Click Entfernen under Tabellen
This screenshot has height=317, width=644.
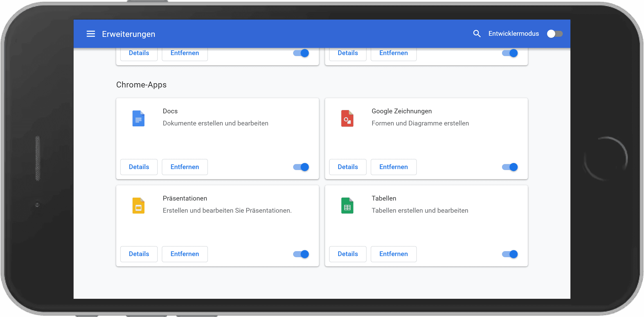(394, 254)
